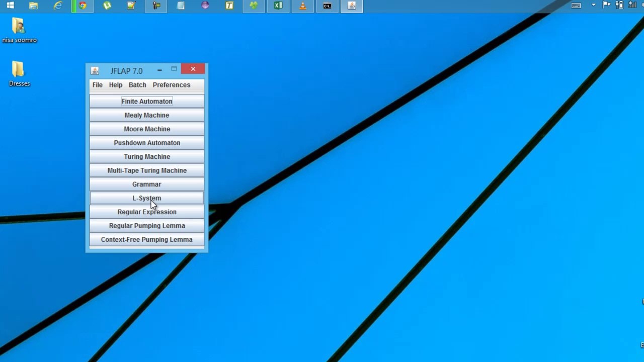Open the File menu in JFLAP

pyautogui.click(x=97, y=85)
